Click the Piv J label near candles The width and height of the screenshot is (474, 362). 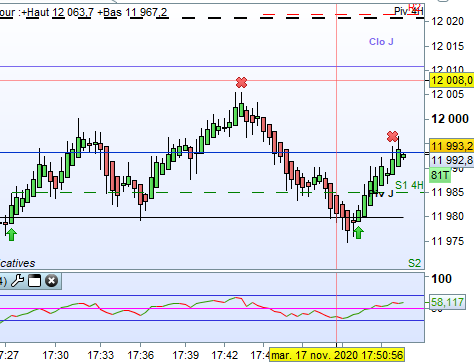[382, 194]
